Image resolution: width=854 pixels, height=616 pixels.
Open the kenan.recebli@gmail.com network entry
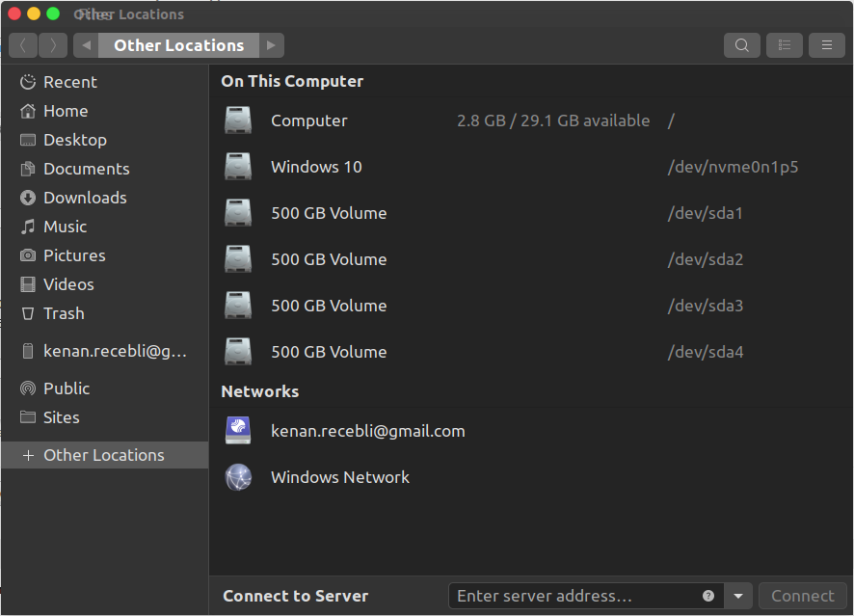point(367,431)
